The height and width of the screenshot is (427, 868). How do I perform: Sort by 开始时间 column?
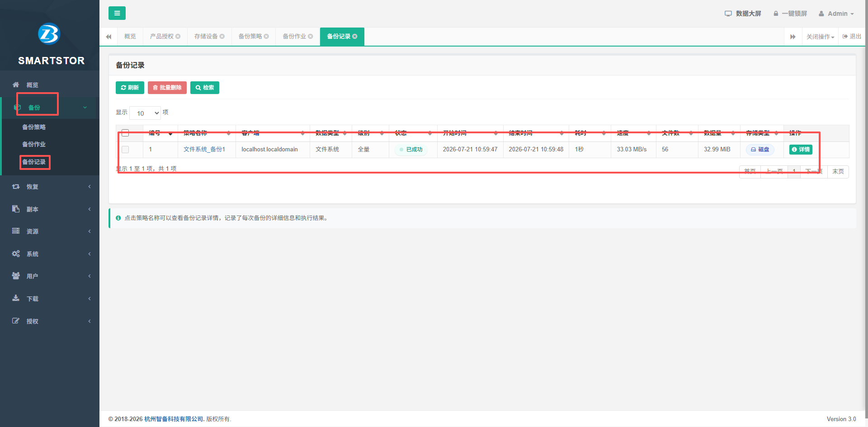[470, 133]
